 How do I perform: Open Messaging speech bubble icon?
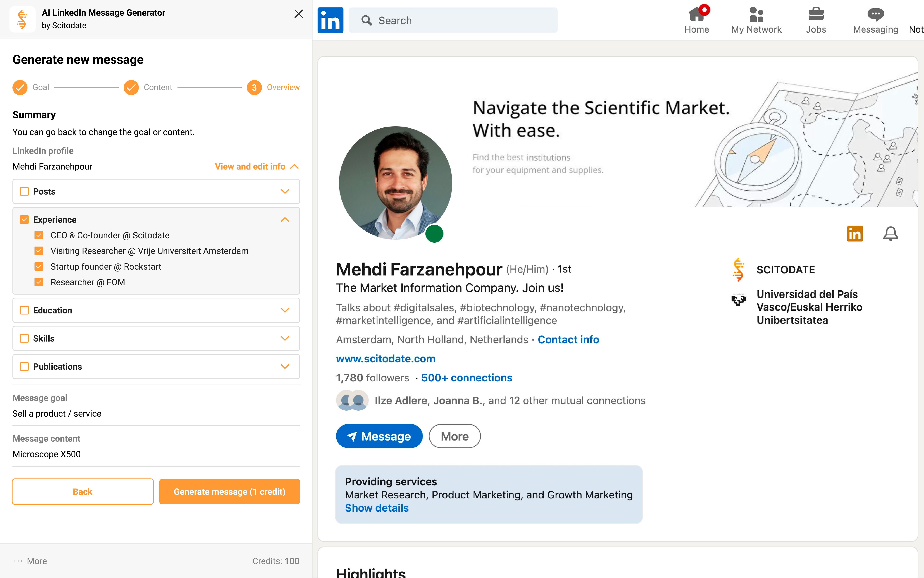pos(875,14)
